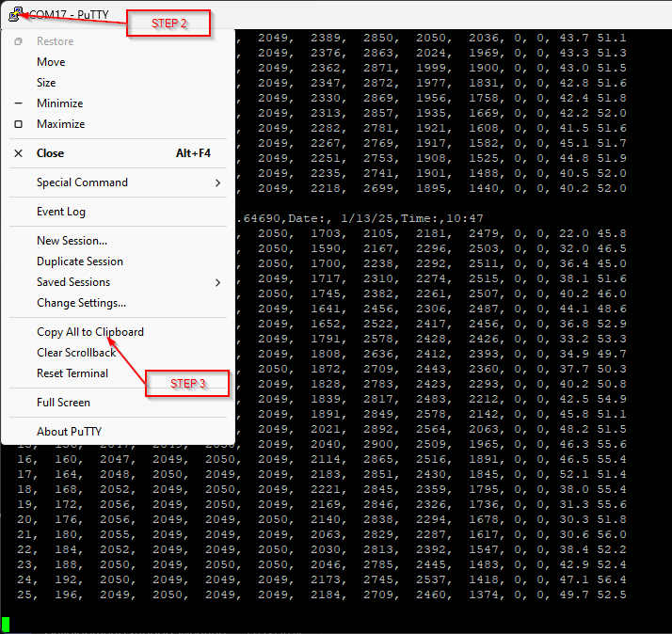Click value 2056, in row 19

coord(118,504)
